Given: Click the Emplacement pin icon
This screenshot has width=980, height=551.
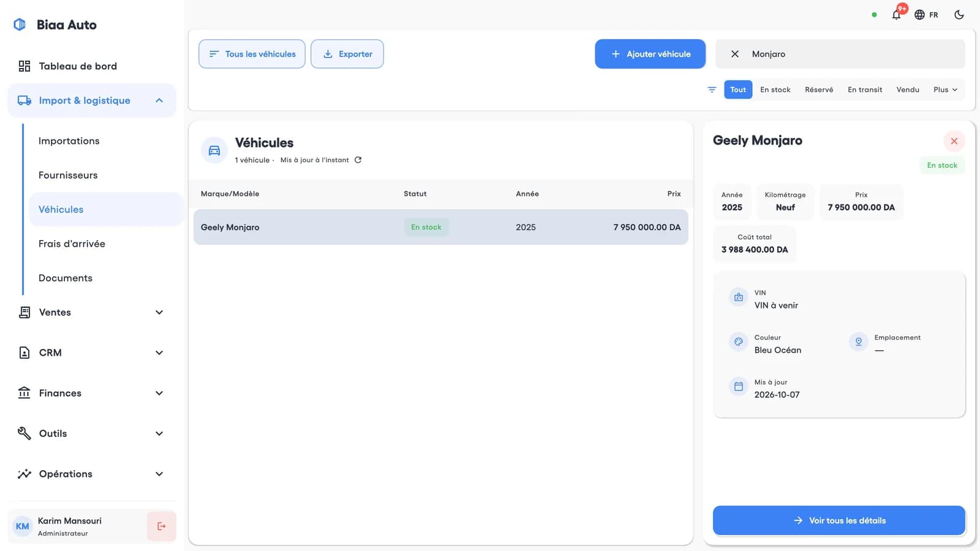Looking at the screenshot, I should point(859,342).
